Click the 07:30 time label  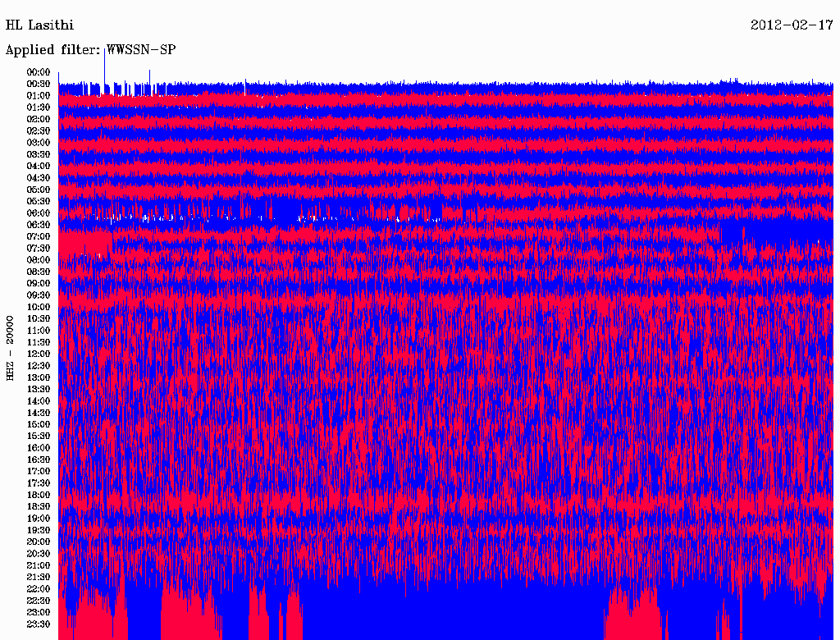tap(39, 248)
